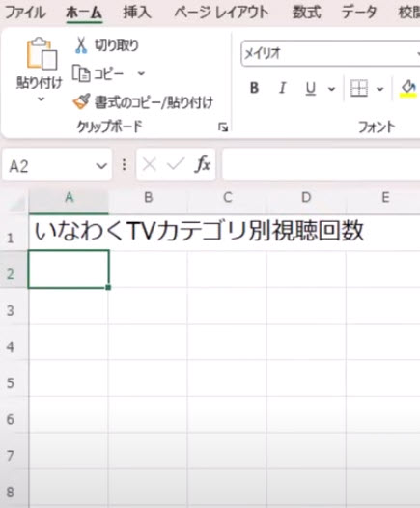Click inside the formula bar input

tap(321, 164)
